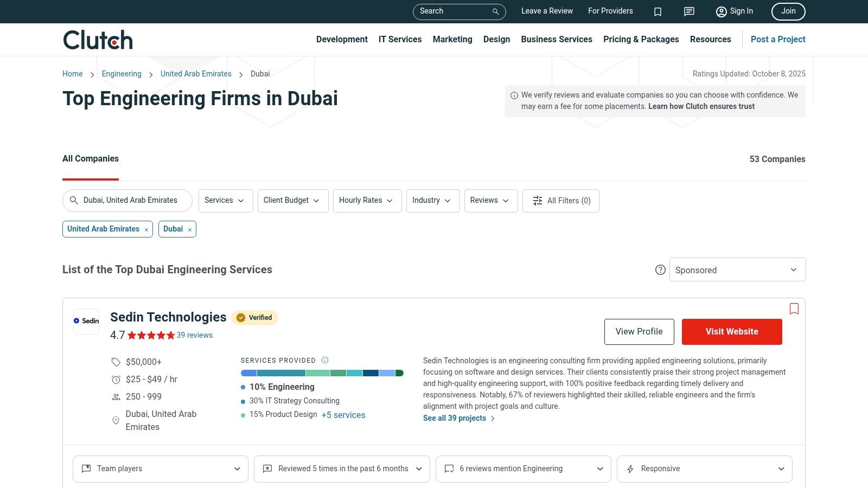Image resolution: width=868 pixels, height=488 pixels.
Task: Bookmark Sedin Technologies company card
Action: pyautogui.click(x=794, y=309)
